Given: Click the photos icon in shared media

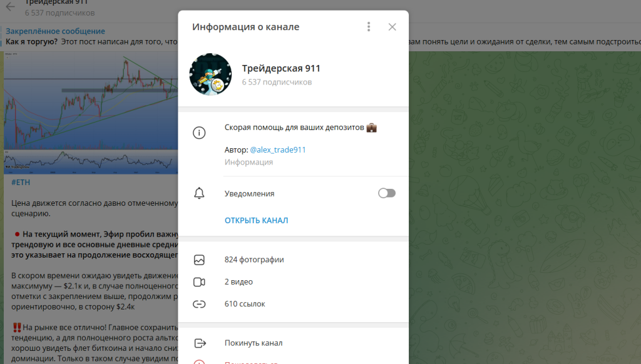Looking at the screenshot, I should click(199, 260).
